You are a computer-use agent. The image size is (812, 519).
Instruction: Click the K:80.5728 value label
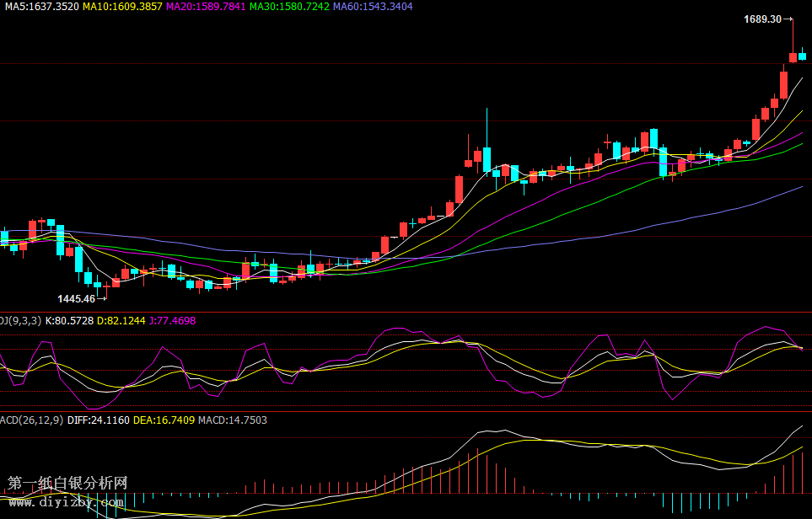(x=69, y=320)
